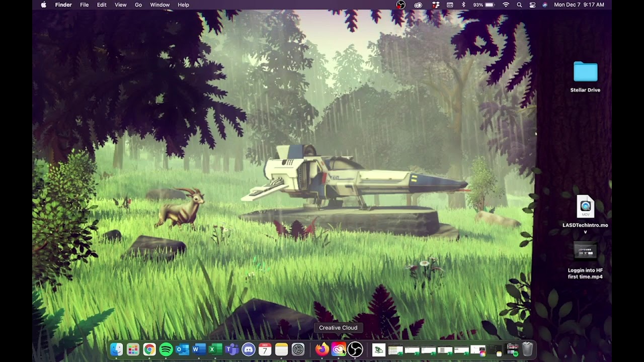The width and height of the screenshot is (644, 362).
Task: Launch Firefox from the Dock
Action: (x=322, y=349)
